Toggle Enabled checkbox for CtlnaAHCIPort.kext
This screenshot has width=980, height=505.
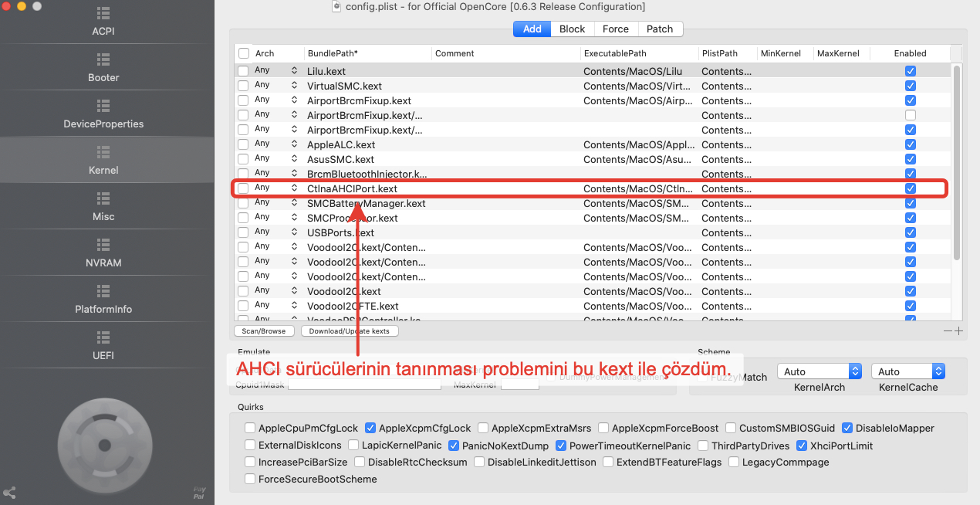[911, 188]
